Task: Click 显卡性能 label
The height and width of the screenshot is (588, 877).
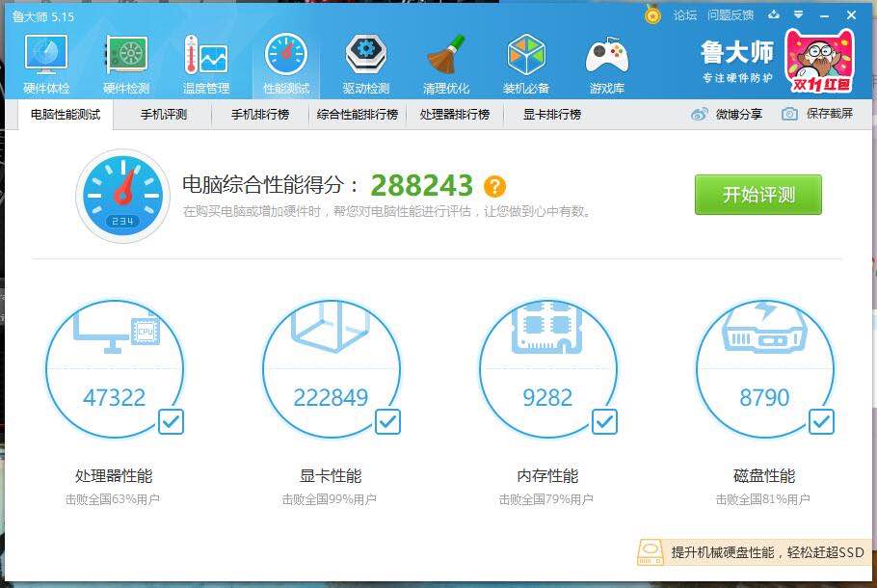Action: [x=332, y=476]
